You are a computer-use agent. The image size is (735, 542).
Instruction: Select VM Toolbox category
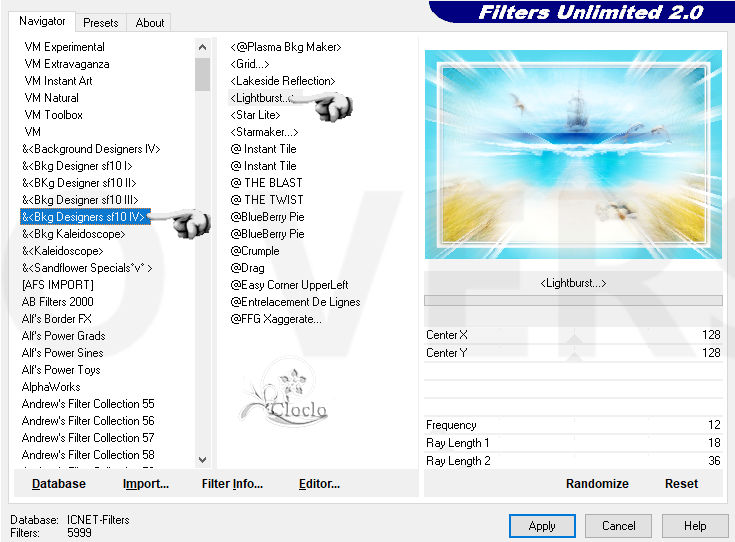[x=53, y=114]
